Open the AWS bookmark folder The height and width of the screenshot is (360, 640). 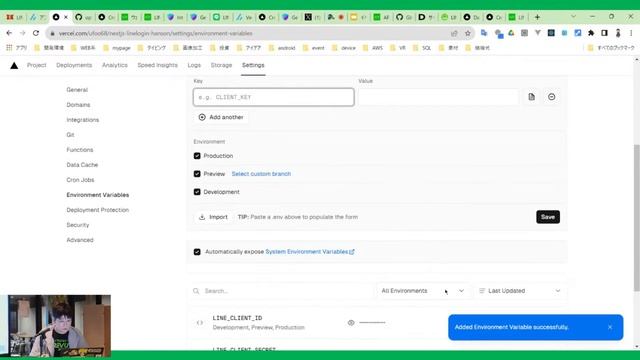coord(373,48)
